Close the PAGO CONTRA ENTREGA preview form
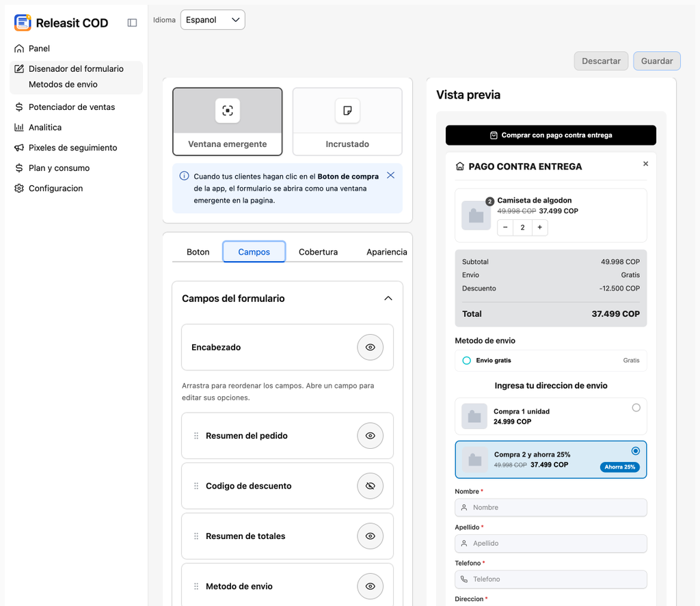The height and width of the screenshot is (606, 700). click(x=645, y=164)
